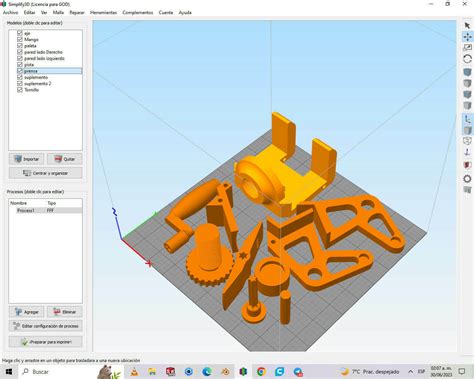Uncheck the suplemento 2 checkbox

coord(20,84)
